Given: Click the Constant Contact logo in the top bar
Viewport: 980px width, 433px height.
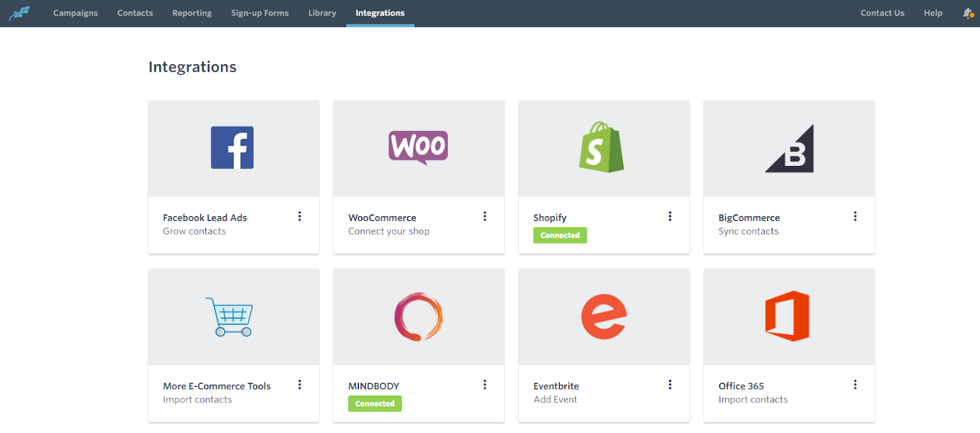Looking at the screenshot, I should click(19, 13).
